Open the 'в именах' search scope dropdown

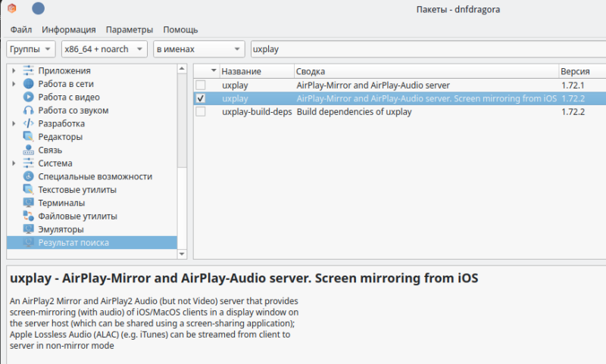(198, 49)
